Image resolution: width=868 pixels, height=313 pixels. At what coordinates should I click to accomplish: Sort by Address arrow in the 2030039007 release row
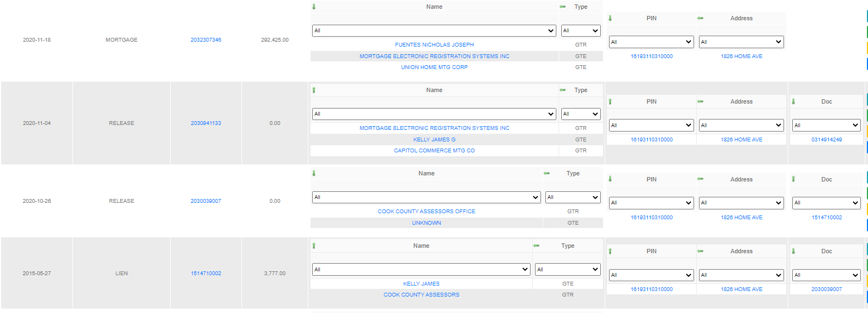tap(700, 179)
